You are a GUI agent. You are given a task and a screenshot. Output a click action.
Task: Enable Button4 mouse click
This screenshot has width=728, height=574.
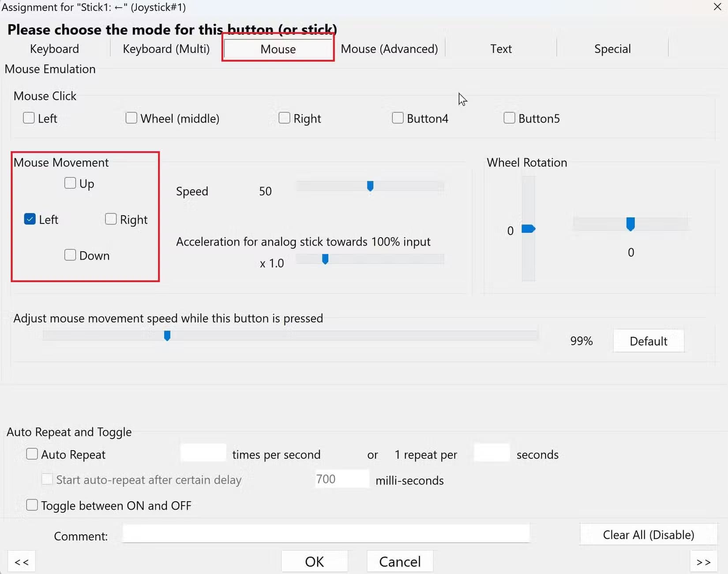coord(398,118)
